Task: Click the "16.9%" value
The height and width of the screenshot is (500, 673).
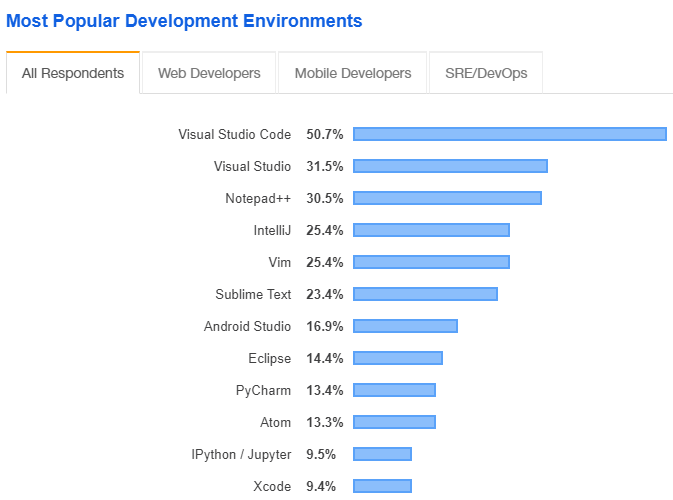Action: [324, 326]
